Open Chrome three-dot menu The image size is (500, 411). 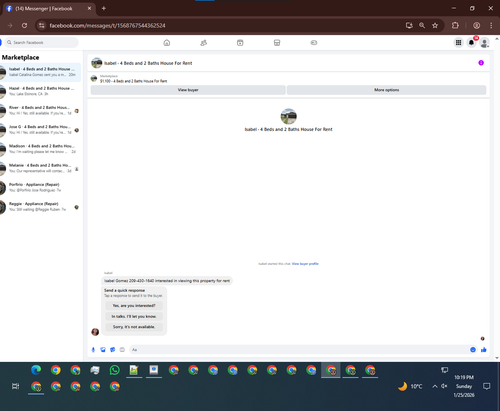491,26
